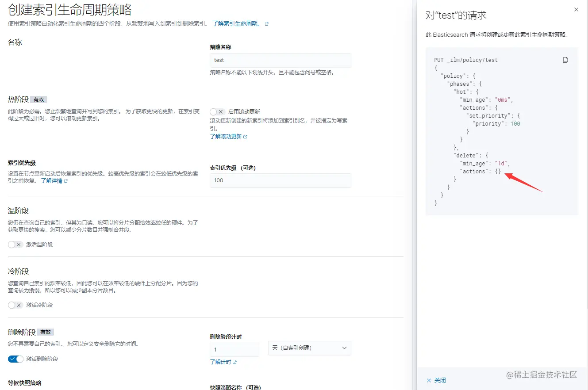This screenshot has height=390, width=588.
Task: Click the 删除阶段 section heading
Action: [22, 332]
